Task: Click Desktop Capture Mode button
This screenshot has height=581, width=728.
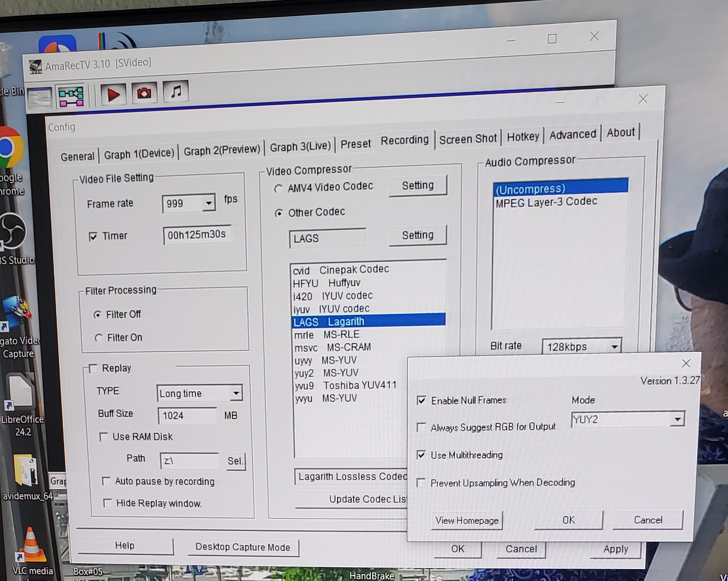Action: click(243, 547)
